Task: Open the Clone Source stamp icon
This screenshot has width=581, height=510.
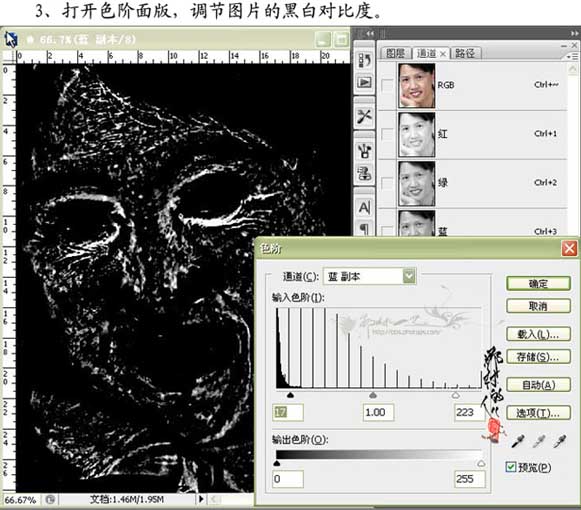Action: coord(364,173)
